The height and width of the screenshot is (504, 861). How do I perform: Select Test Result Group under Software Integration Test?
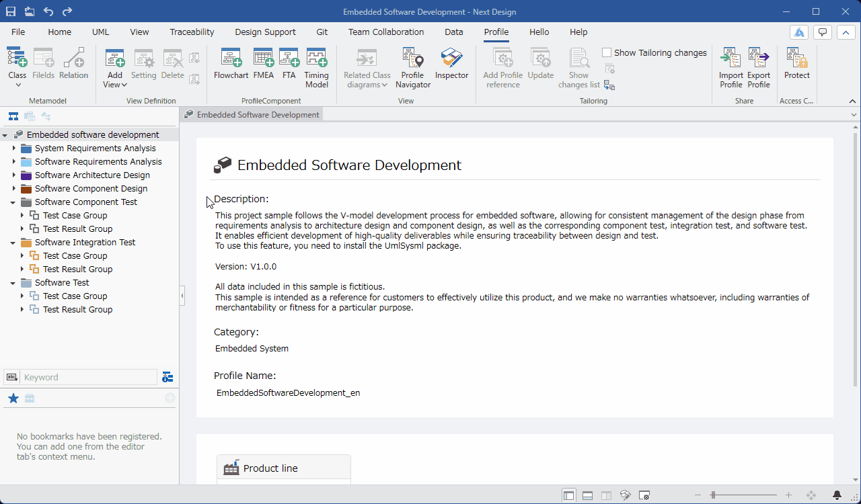pyautogui.click(x=77, y=269)
